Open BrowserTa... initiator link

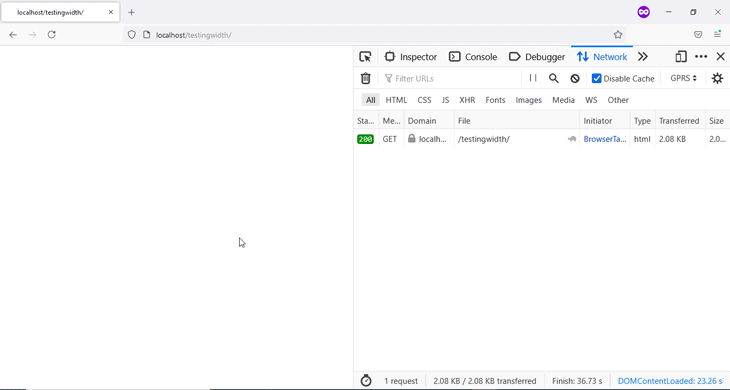coord(605,139)
